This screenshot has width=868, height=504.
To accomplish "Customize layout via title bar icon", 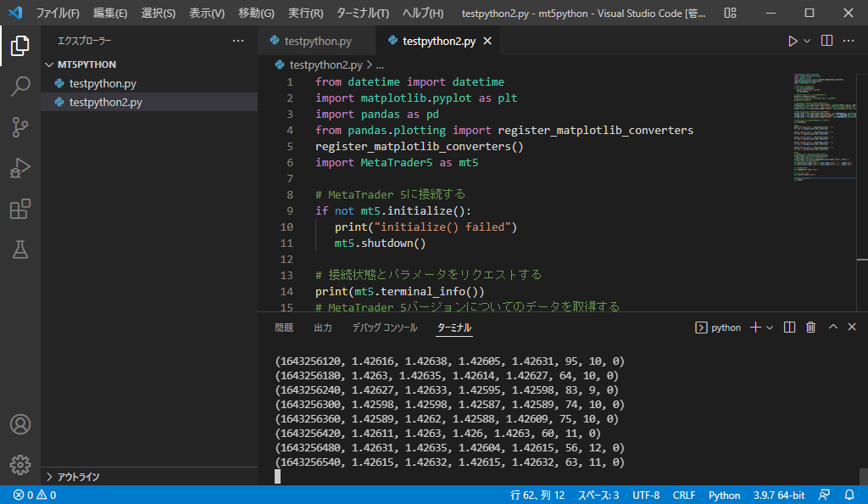I will [730, 13].
